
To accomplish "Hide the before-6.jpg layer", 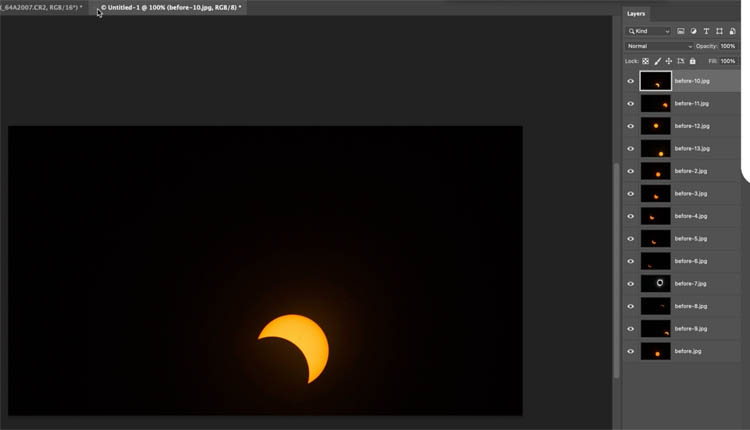I will click(x=630, y=261).
